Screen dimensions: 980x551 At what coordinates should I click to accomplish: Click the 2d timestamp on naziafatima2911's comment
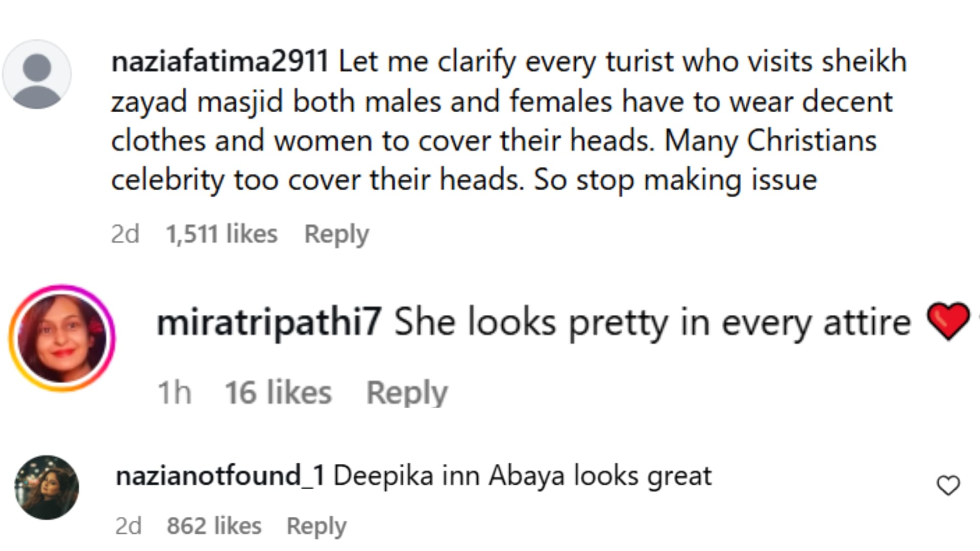pyautogui.click(x=125, y=234)
